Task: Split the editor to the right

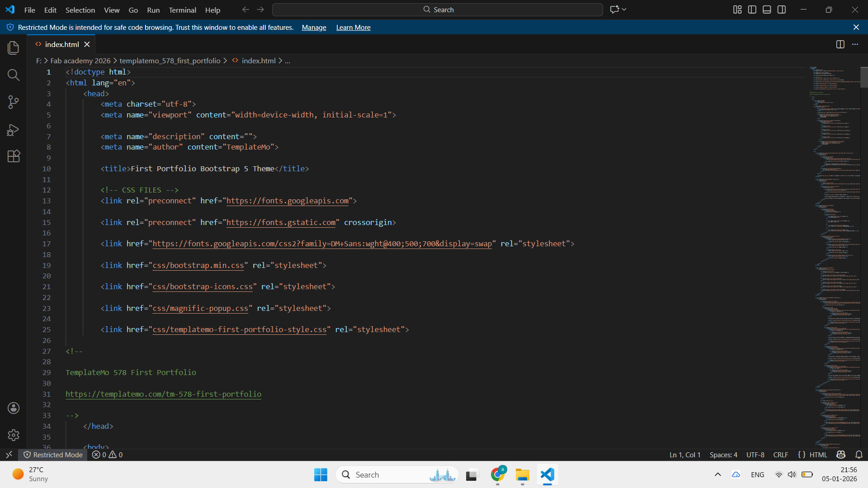Action: pyautogui.click(x=840, y=44)
